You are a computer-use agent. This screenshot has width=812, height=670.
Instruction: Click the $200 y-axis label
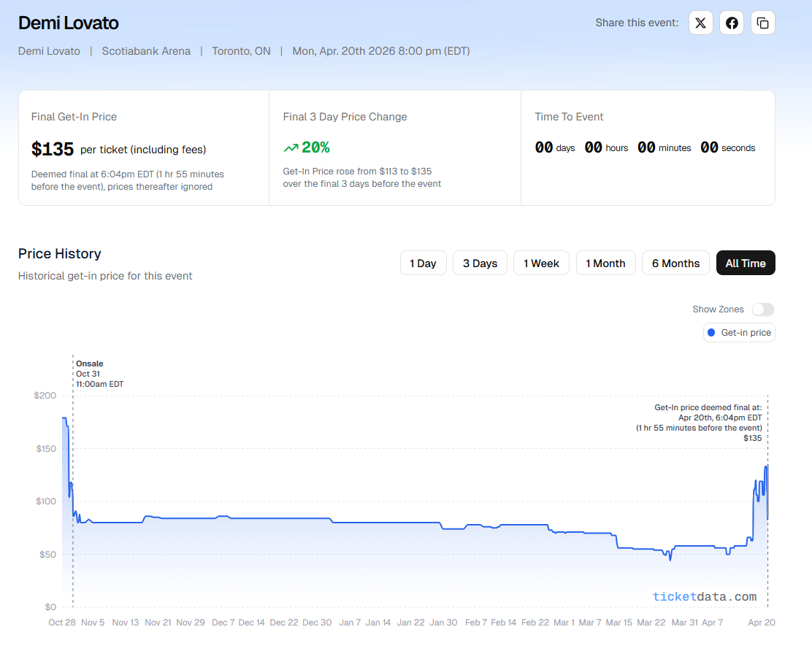pyautogui.click(x=45, y=396)
